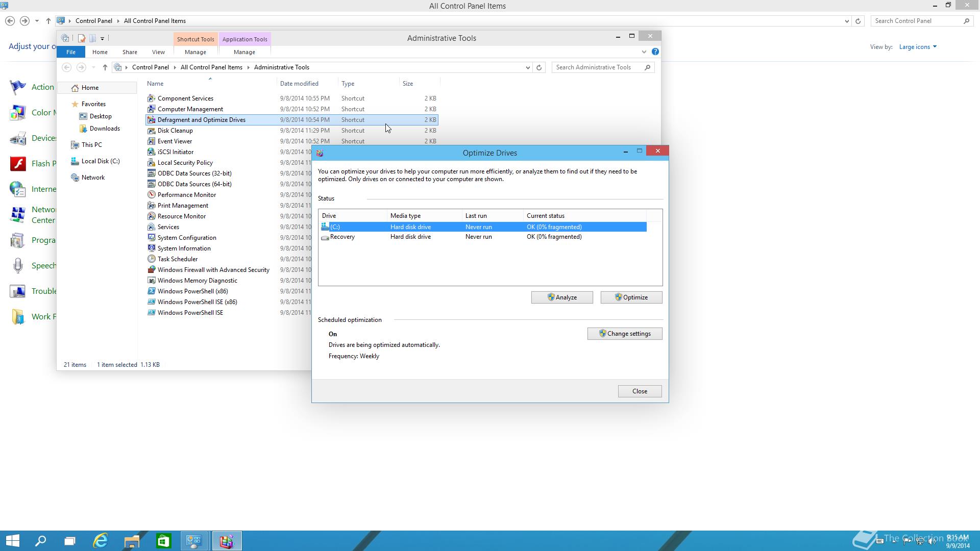Select Windows Memory Diagnostic icon

(151, 281)
